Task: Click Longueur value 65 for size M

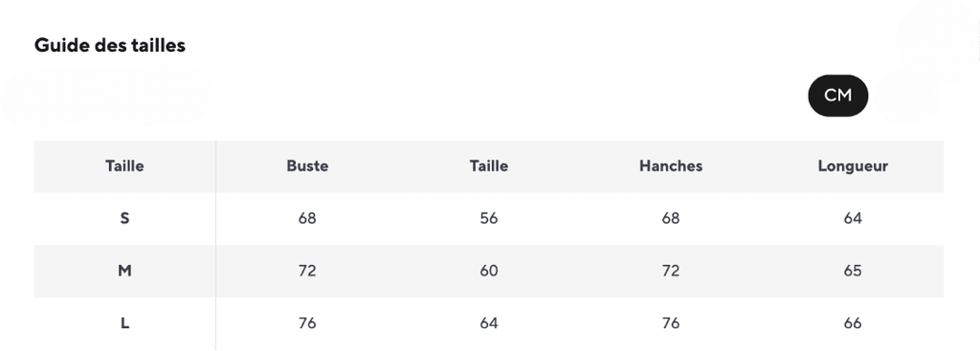Action: tap(853, 271)
